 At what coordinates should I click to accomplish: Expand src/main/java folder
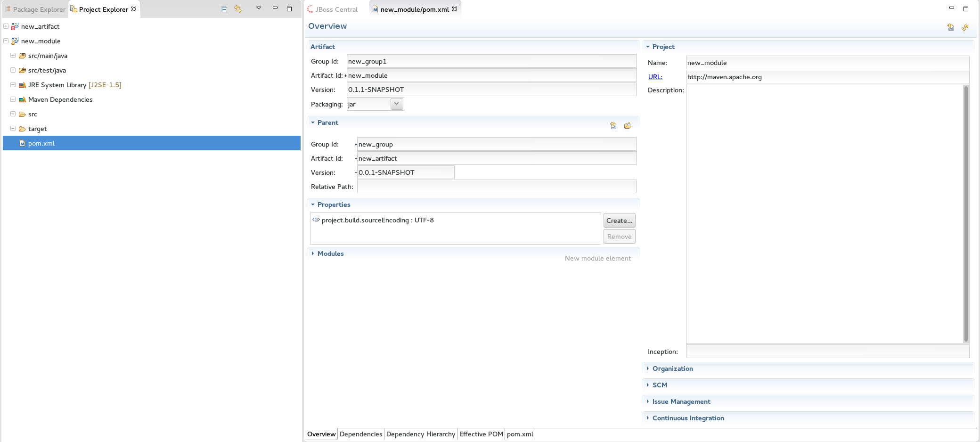[13, 56]
